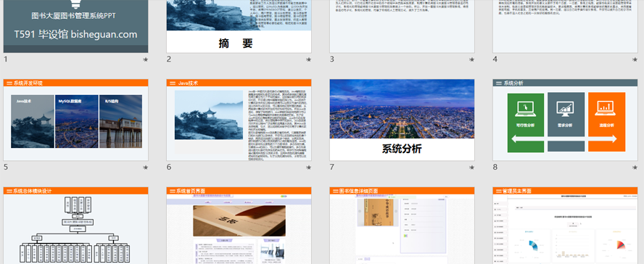This screenshot has height=264, width=644.
Task: Click the animation star under slide 1
Action: point(145,59)
